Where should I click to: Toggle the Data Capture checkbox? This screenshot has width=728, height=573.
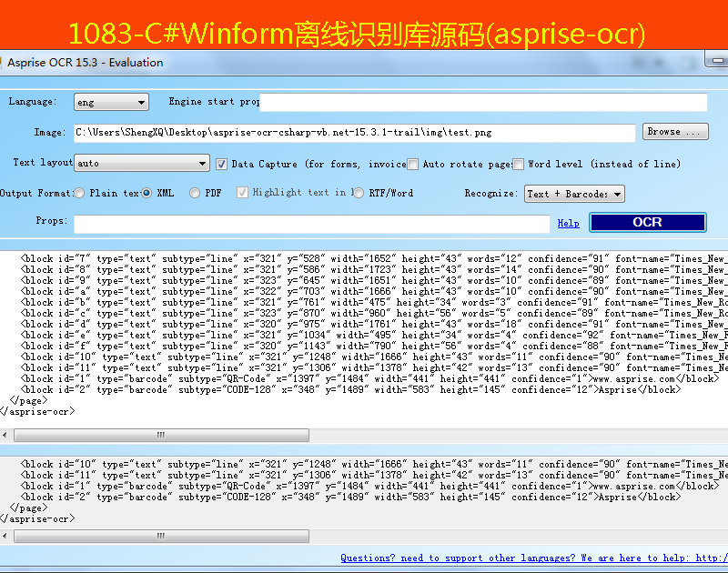coord(221,165)
